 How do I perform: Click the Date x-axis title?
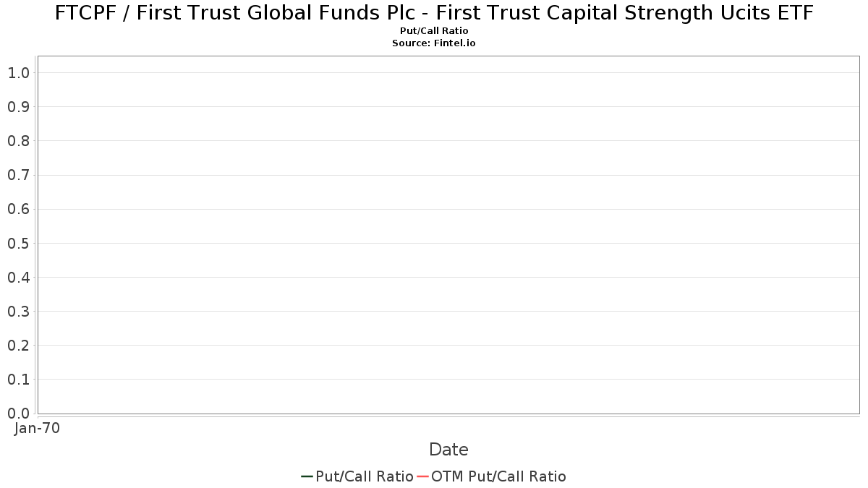pos(448,450)
